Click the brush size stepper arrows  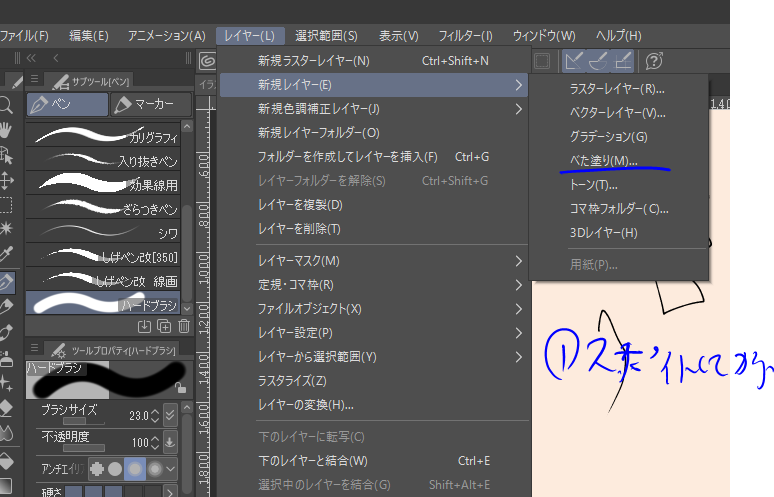click(x=155, y=416)
